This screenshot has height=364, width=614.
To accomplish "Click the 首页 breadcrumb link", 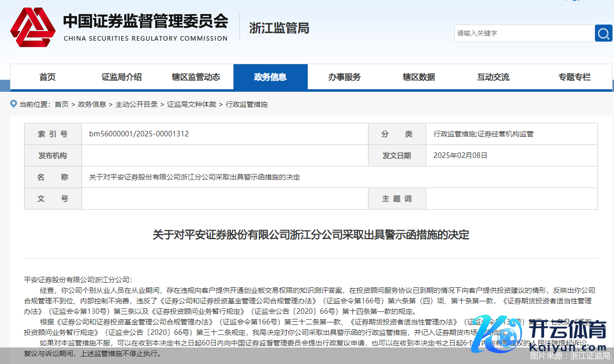I will (61, 104).
